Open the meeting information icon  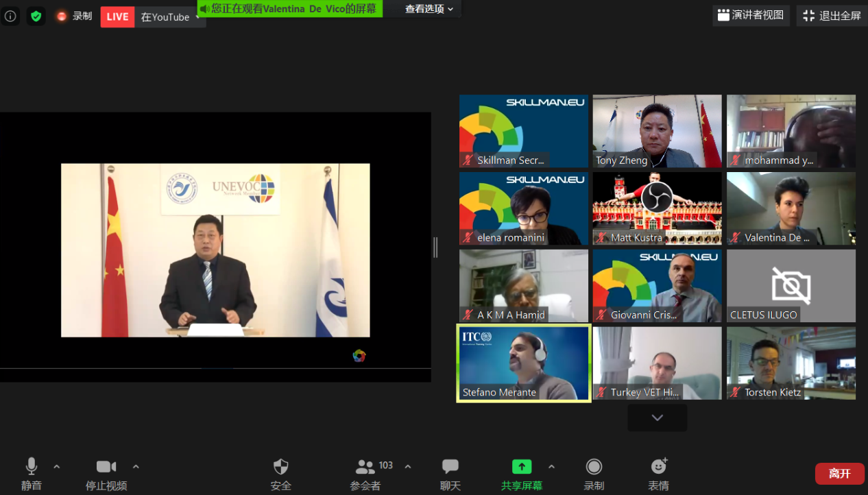(10, 16)
